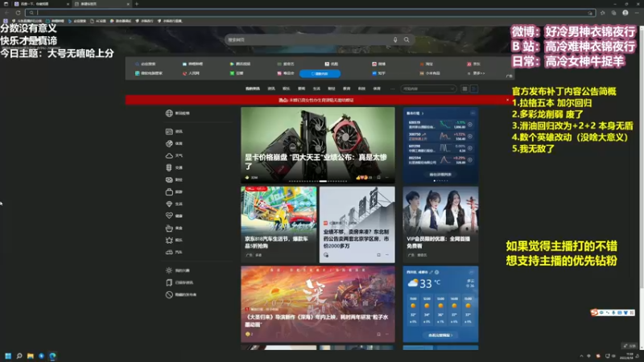Go to watchlist button in stock card
Screen dimensions: 644x362
point(440,175)
